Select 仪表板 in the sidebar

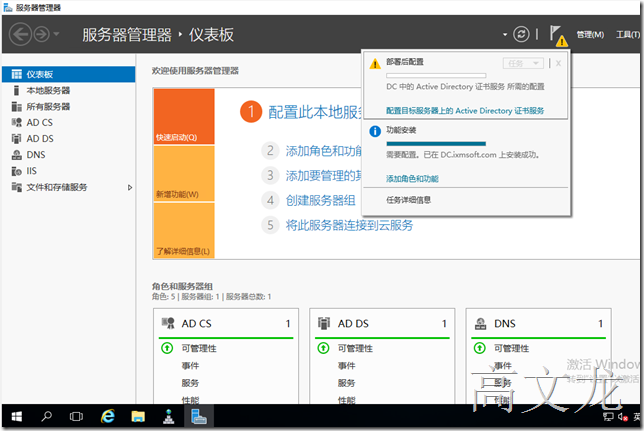(69, 74)
